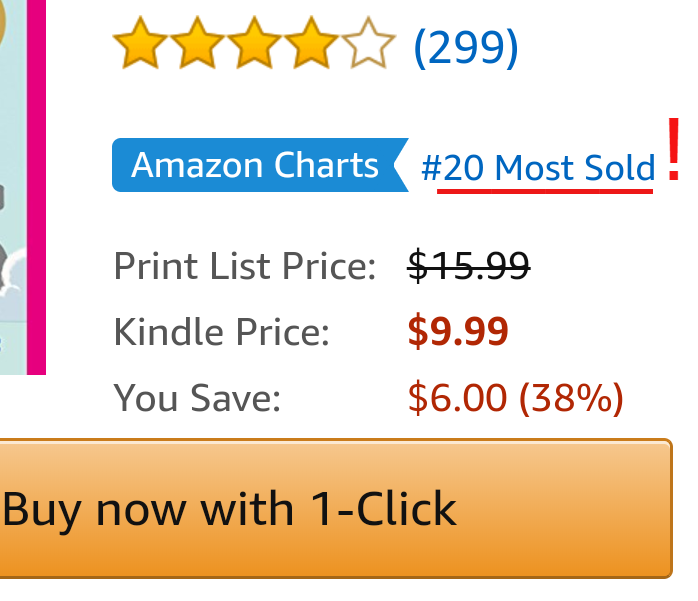Click the gold circular badge on cover
The width and height of the screenshot is (698, 601).
[x=2, y=22]
